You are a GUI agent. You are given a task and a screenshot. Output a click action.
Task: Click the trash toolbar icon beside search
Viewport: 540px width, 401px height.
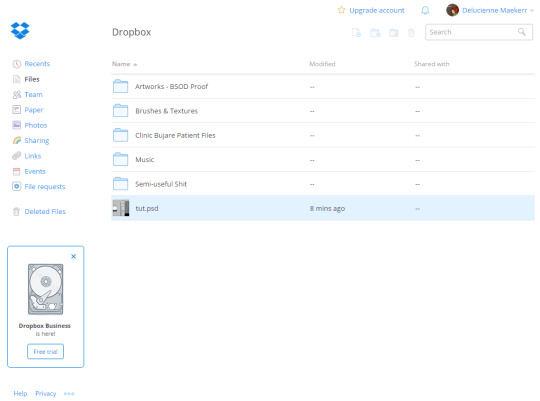click(411, 33)
